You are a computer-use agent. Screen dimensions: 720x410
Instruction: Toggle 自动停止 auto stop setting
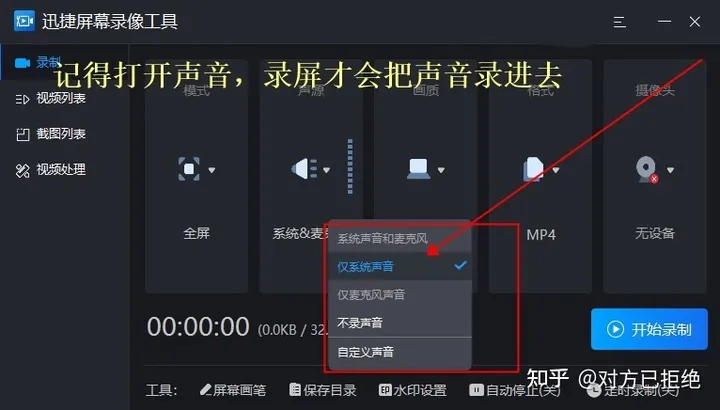pyautogui.click(x=515, y=390)
